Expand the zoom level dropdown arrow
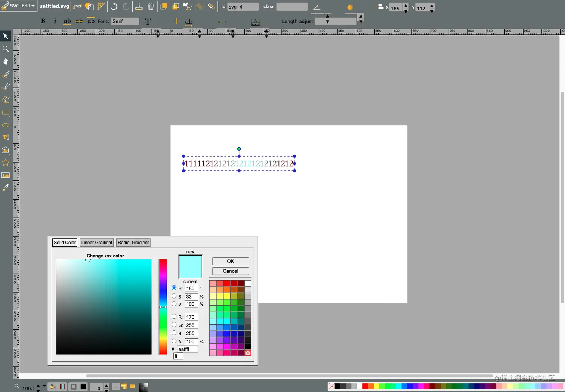Viewport: 565px width, 392px height. coord(44,386)
